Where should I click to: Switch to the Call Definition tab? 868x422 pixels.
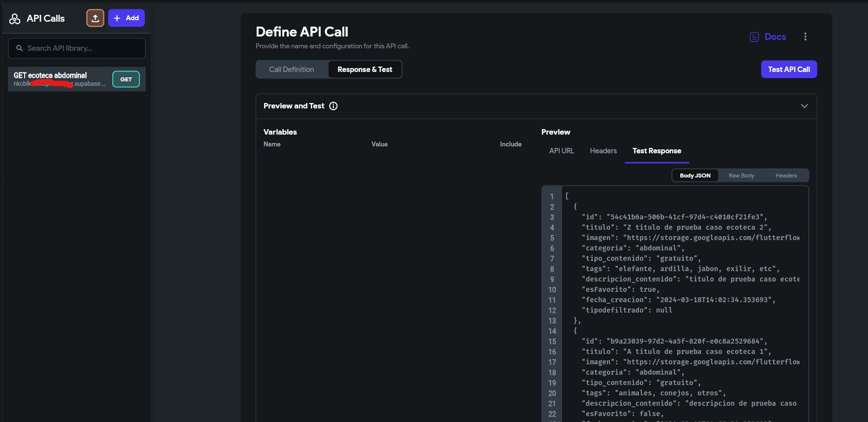pos(292,70)
